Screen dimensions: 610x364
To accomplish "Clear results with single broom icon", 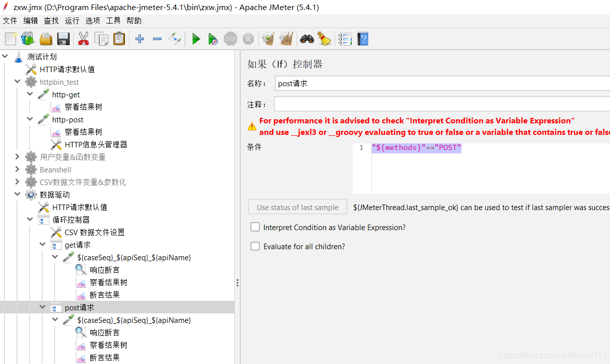I will tap(268, 39).
